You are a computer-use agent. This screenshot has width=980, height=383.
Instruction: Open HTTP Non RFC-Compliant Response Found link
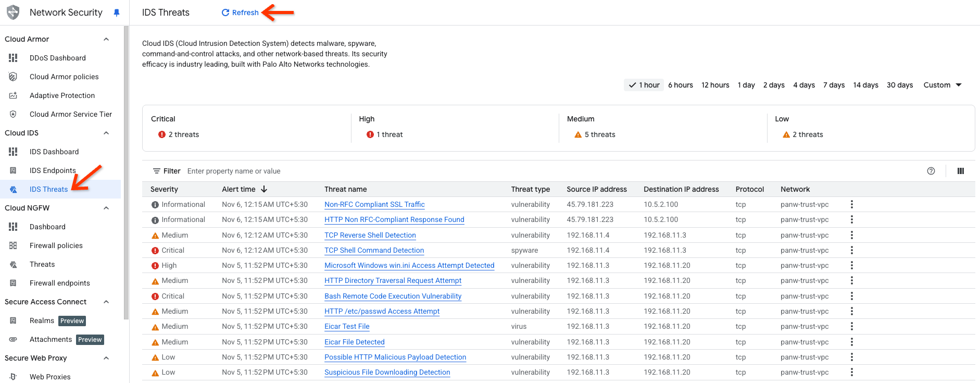pyautogui.click(x=394, y=219)
